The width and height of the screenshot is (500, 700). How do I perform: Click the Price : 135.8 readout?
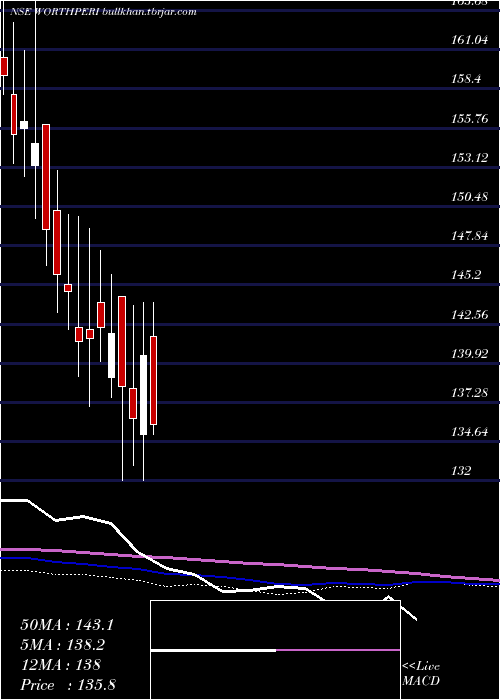click(x=68, y=685)
